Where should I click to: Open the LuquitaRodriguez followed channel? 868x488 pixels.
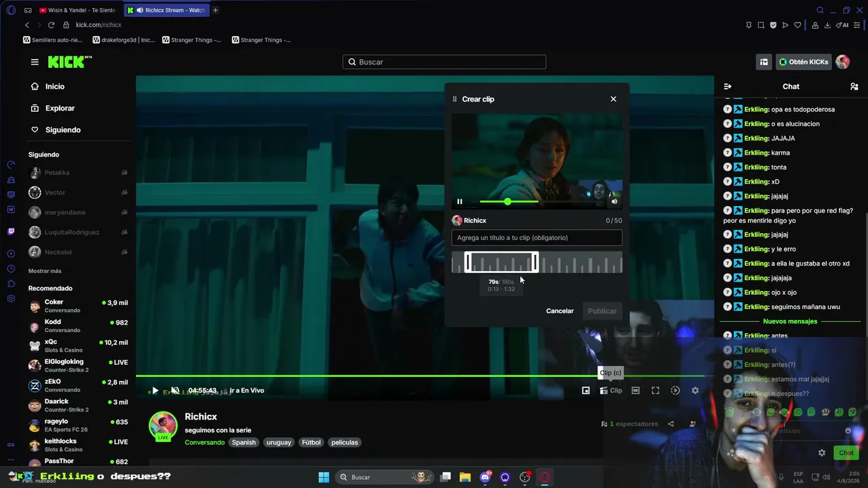(x=78, y=232)
